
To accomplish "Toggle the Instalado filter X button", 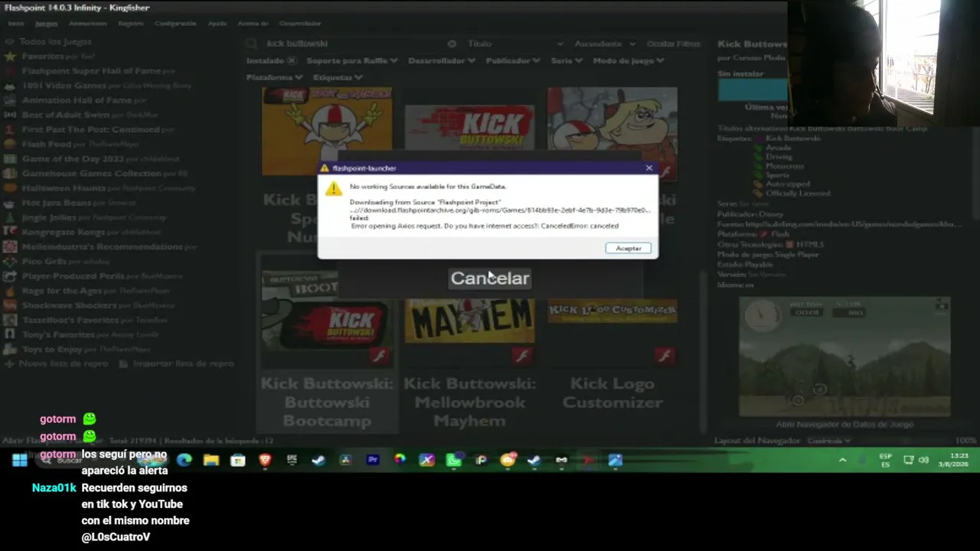I will 292,60.
